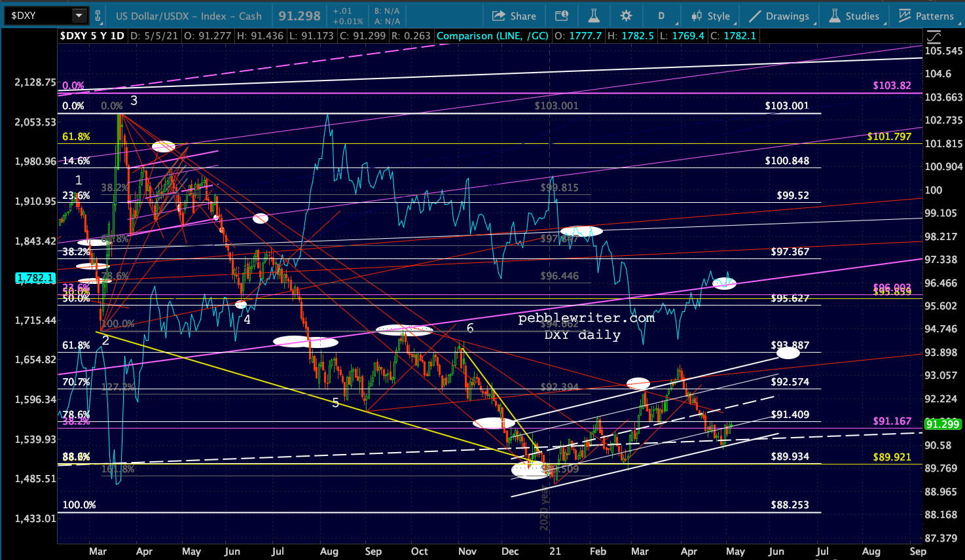Click the comparison O: 1777.7 readout
The image size is (965, 560).
[x=578, y=36]
